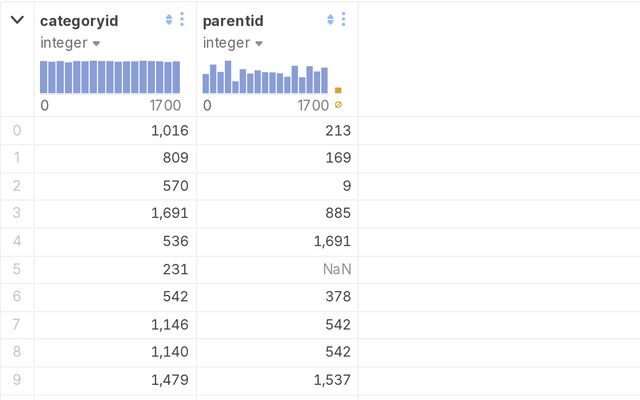Screen dimensions: 640x400
Task: Click row index 7
Action: pyautogui.click(x=16, y=325)
